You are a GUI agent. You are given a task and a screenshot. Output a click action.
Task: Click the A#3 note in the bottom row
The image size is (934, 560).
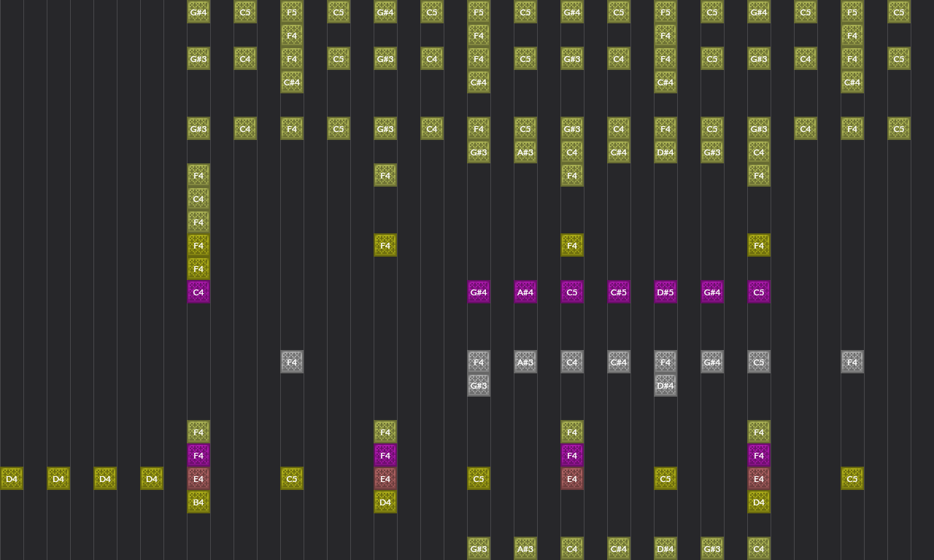click(x=525, y=548)
